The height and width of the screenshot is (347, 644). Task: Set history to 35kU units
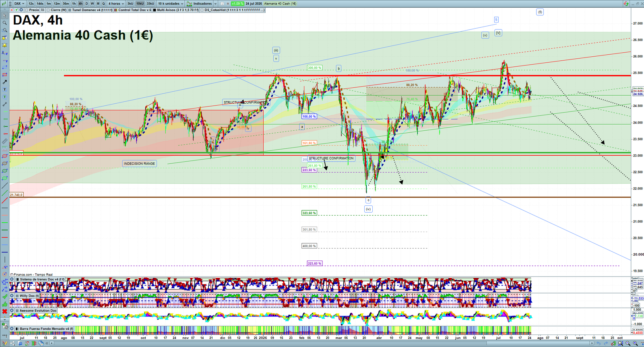[x=150, y=4]
